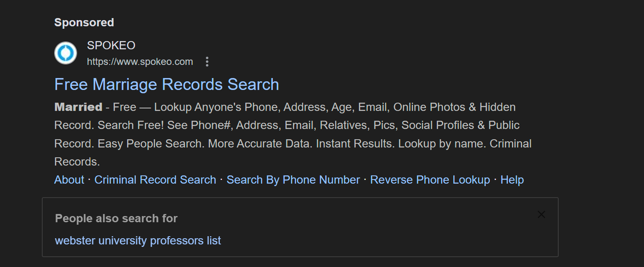The height and width of the screenshot is (267, 644).
Task: Open the Help sitelink
Action: (512, 180)
